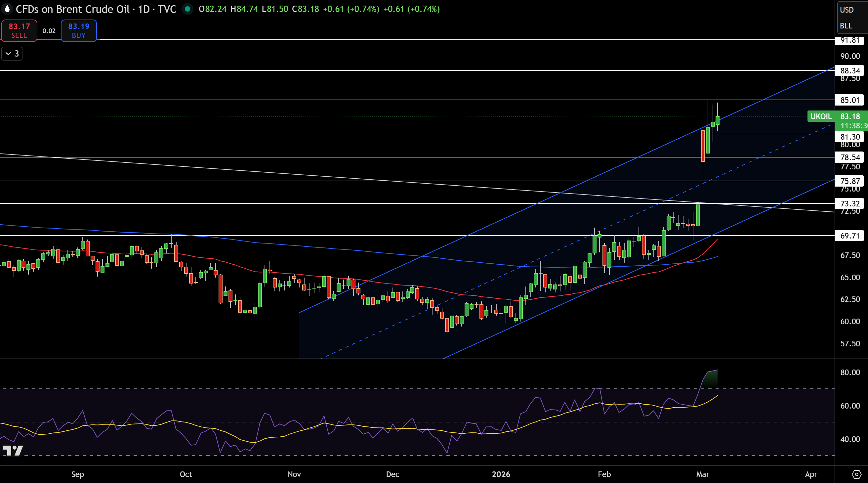Click the Mar label on time axis
This screenshot has height=483, width=868.
[x=703, y=474]
